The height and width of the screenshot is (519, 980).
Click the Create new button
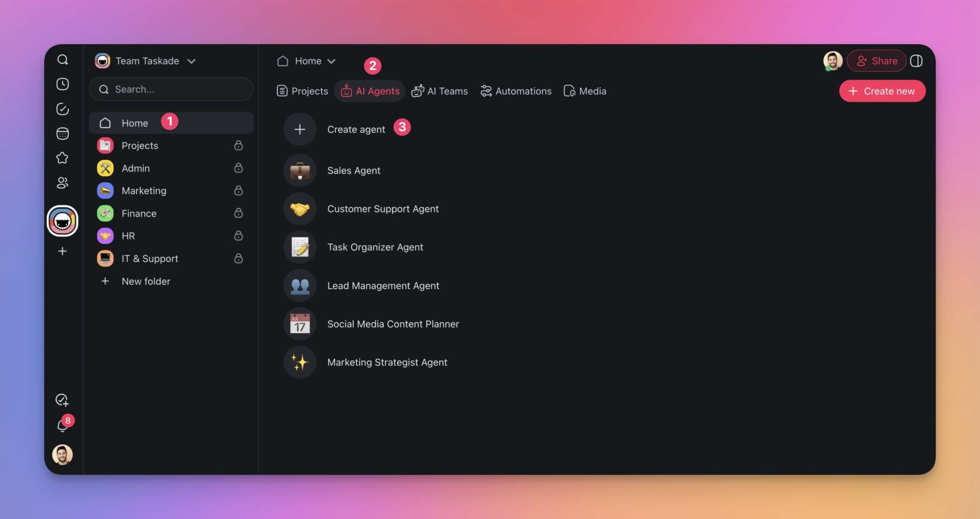pyautogui.click(x=882, y=91)
